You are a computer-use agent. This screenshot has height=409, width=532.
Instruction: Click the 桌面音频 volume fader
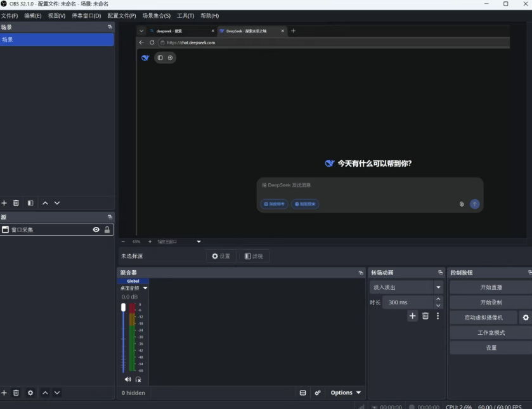(x=124, y=308)
